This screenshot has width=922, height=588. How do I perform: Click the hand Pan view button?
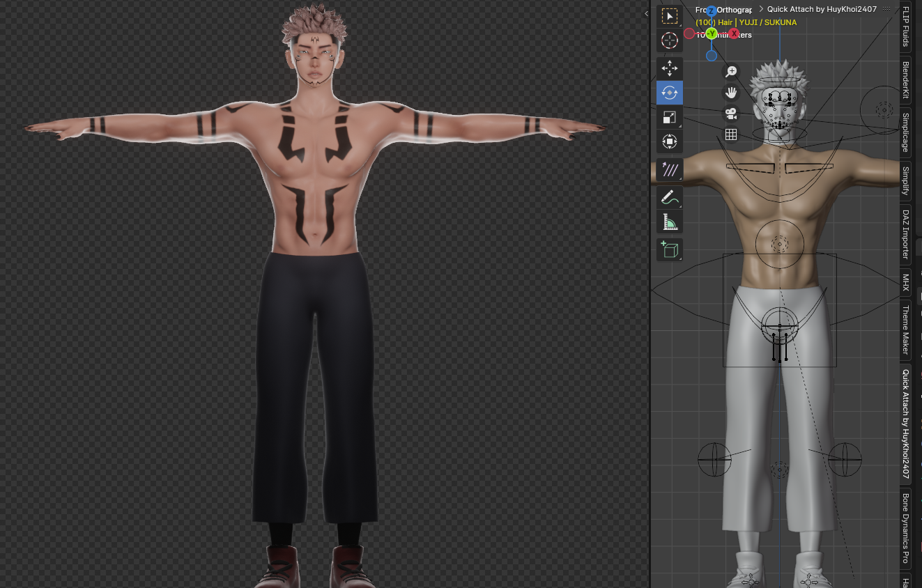coord(731,92)
